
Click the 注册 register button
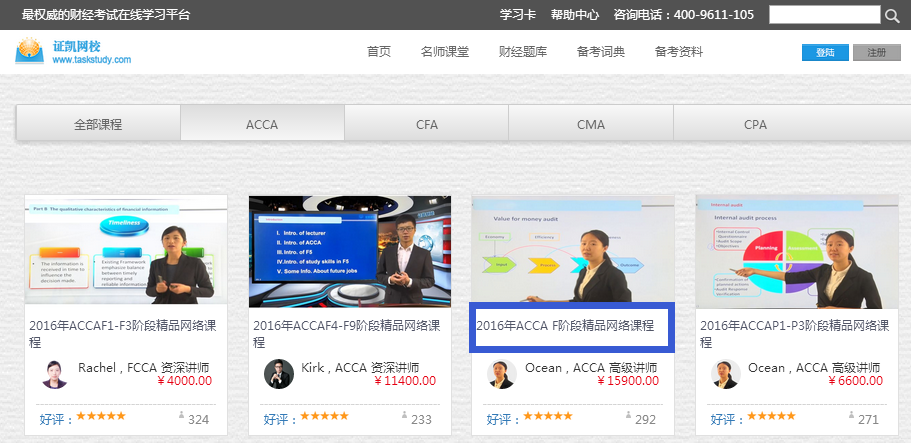tap(876, 52)
